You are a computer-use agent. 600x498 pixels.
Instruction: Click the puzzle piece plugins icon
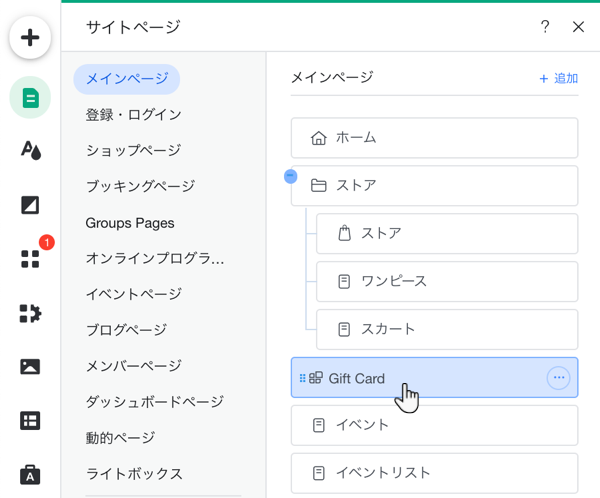click(x=30, y=313)
